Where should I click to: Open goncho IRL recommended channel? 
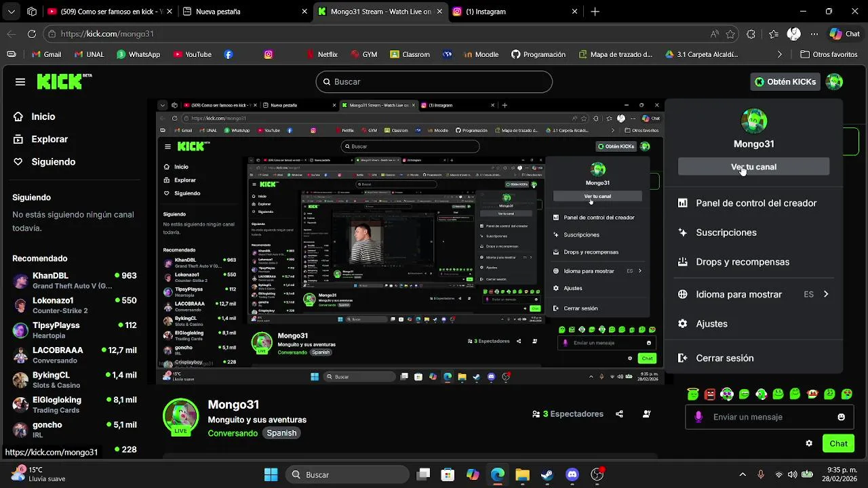click(75, 430)
